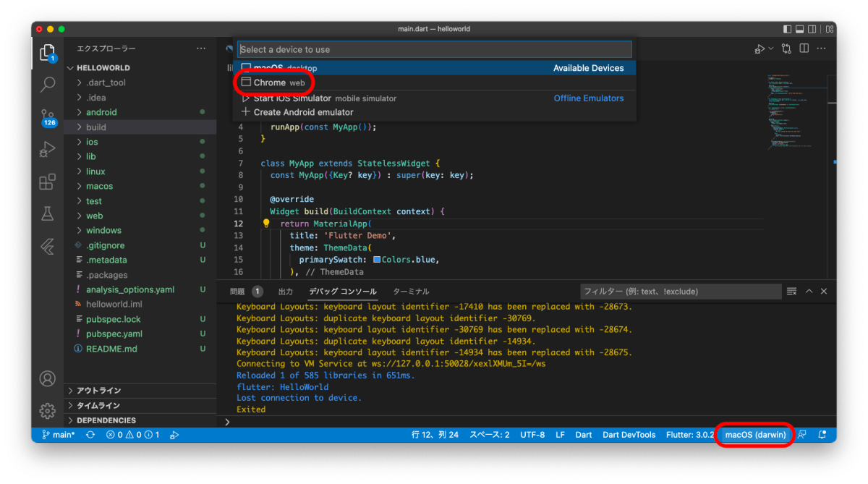Click the スペース: 2 indentation setting
The image size is (868, 484).
(x=490, y=435)
